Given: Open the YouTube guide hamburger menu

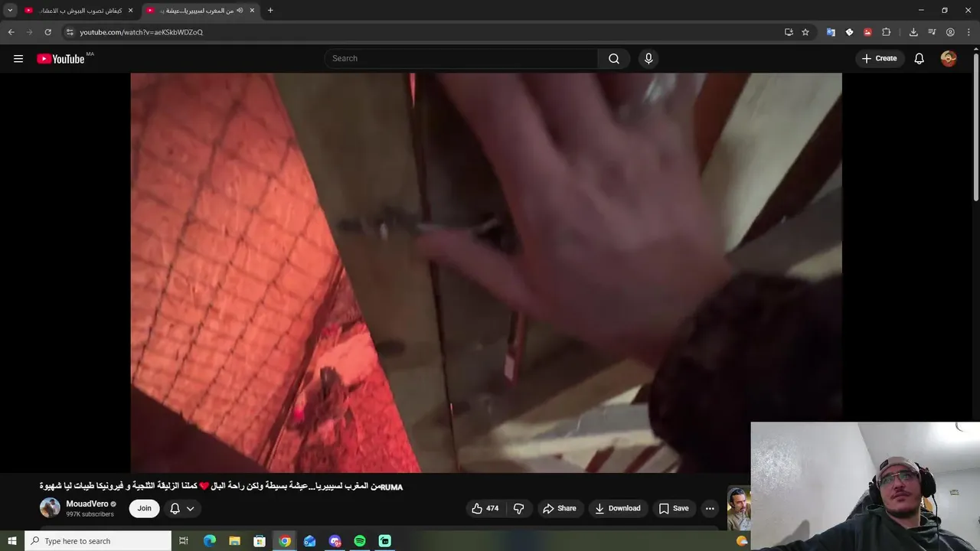Looking at the screenshot, I should (18, 59).
